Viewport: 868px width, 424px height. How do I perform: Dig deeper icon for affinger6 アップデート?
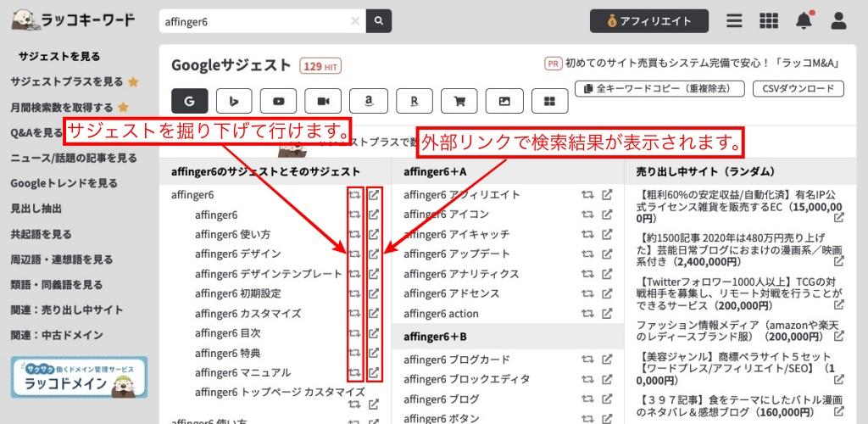(588, 254)
